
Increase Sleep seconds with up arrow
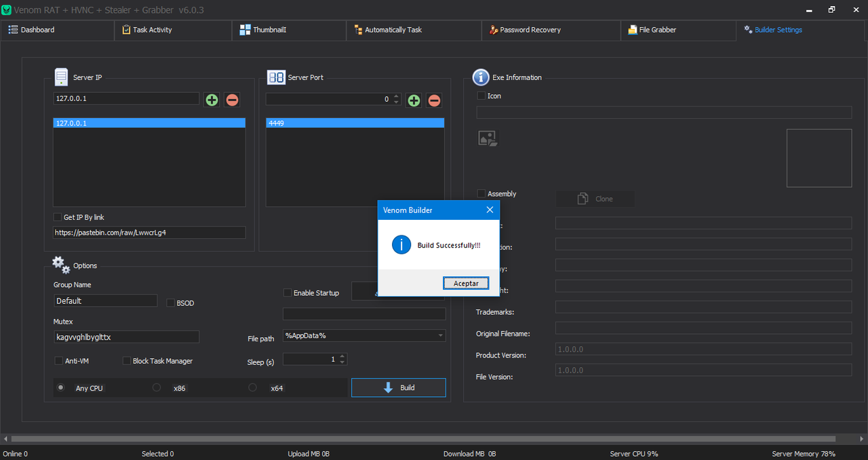click(x=342, y=356)
